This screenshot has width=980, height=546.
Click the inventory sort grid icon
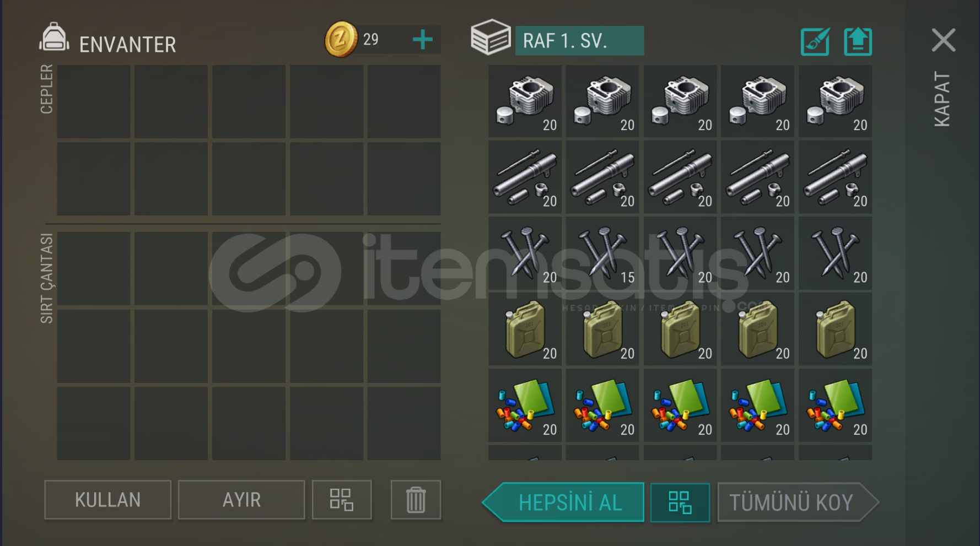pyautogui.click(x=342, y=500)
